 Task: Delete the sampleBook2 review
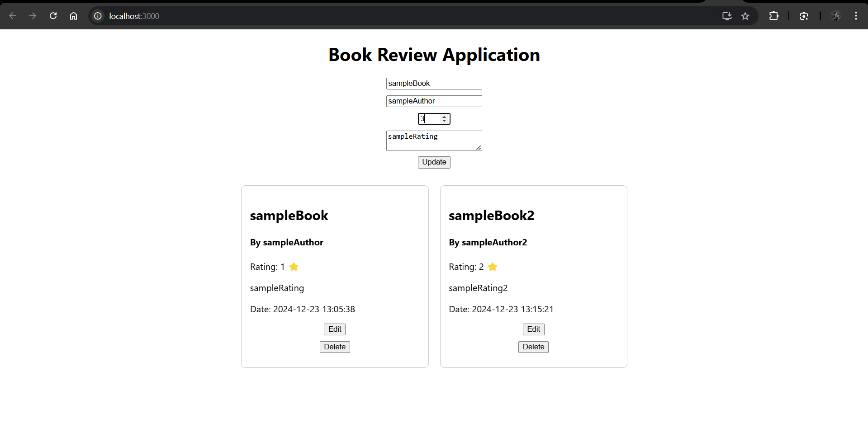[x=534, y=347]
